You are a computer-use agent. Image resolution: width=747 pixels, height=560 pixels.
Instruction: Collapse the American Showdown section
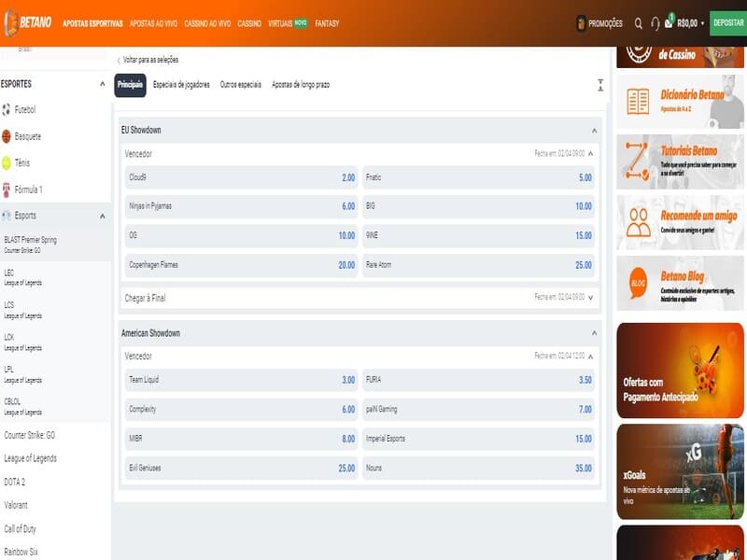tap(594, 333)
